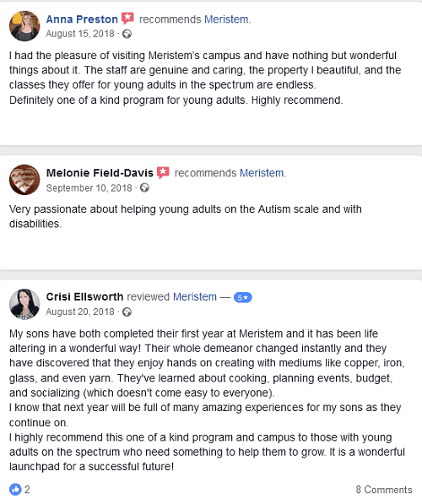
Task: Click the globe icon next to August 20, 2018
Action: (127, 312)
